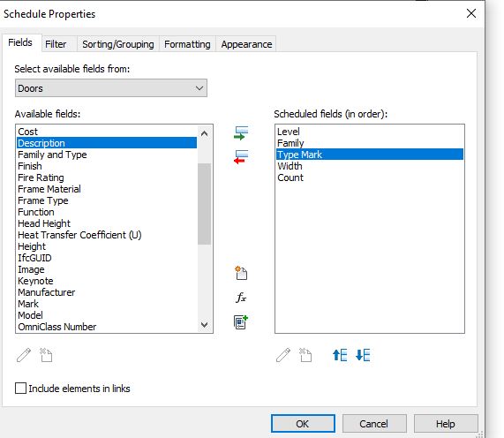This screenshot has width=504, height=438.
Task: Click the Add parameter (green arrow) icon
Action: (x=241, y=133)
